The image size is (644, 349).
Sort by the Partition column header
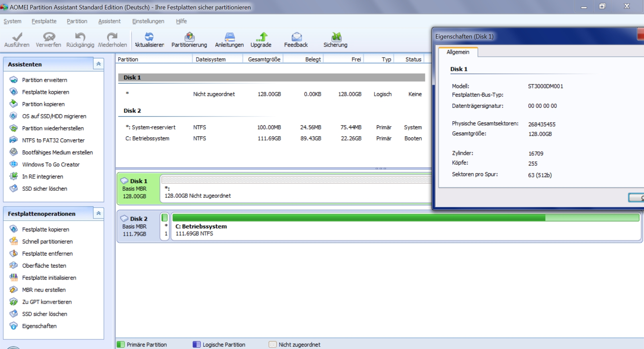point(154,59)
